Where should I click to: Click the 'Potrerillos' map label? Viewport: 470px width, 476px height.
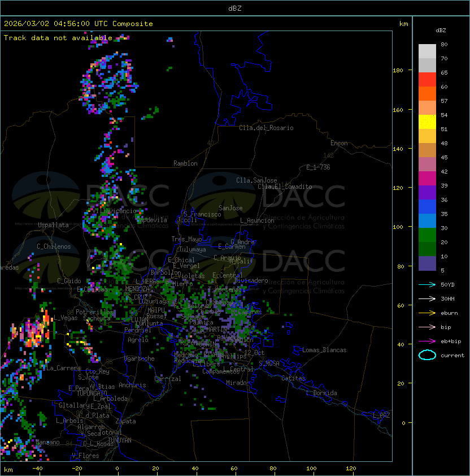94,311
